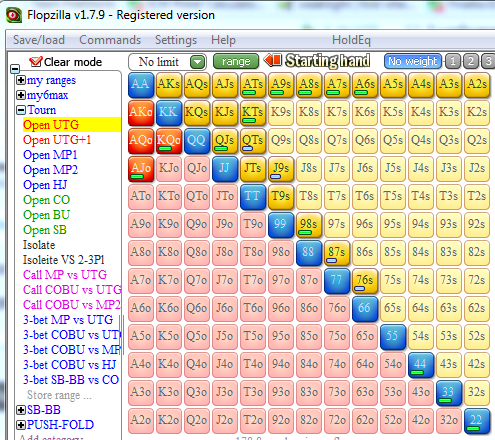Select the 3-bet MP vs UTG range
The image size is (495, 440).
click(68, 320)
